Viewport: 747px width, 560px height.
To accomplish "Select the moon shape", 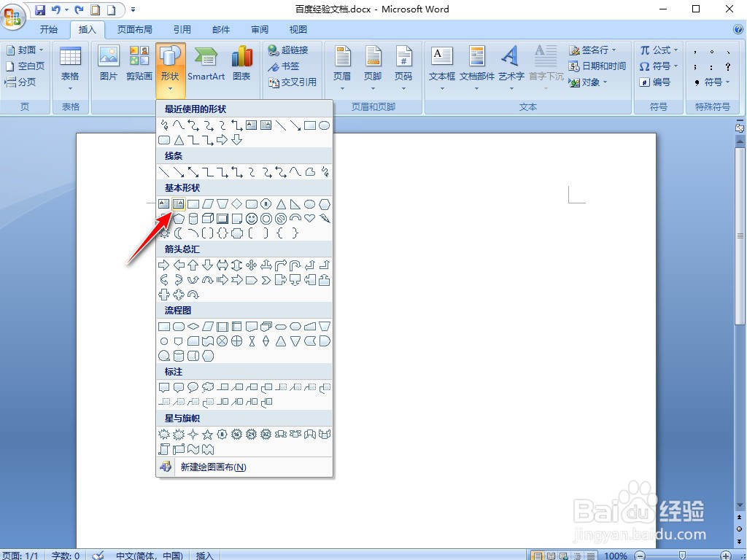I will coord(179,233).
